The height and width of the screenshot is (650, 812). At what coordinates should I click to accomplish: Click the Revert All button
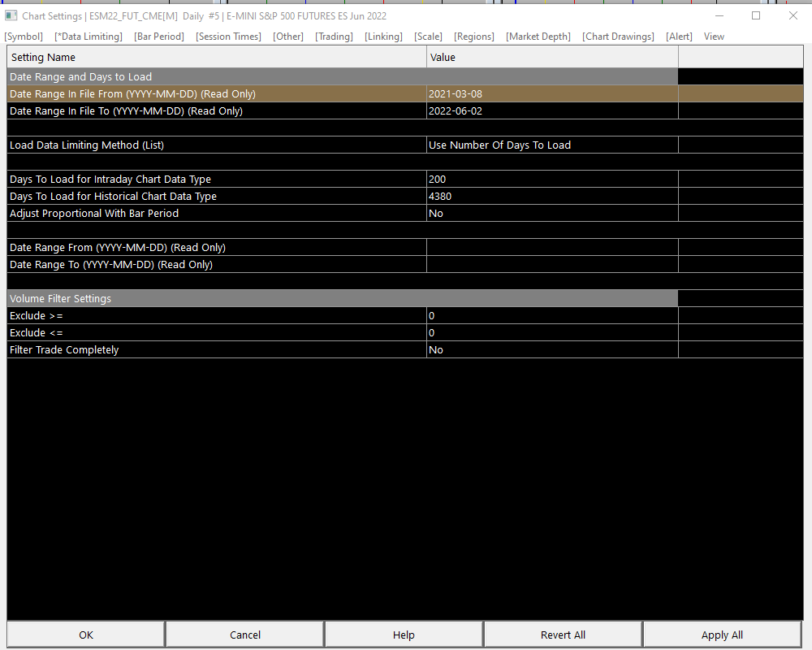pyautogui.click(x=563, y=635)
